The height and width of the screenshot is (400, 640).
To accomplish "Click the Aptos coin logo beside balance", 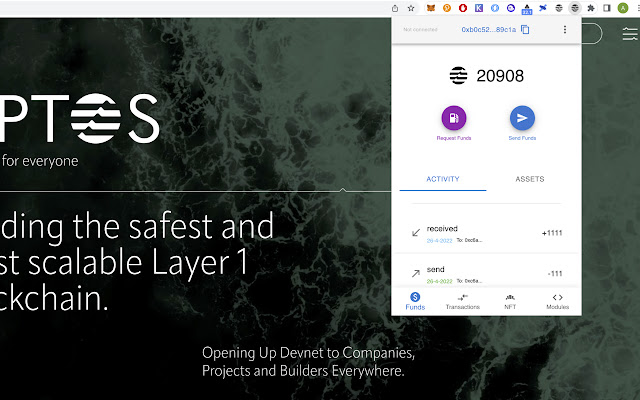I will (x=458, y=76).
